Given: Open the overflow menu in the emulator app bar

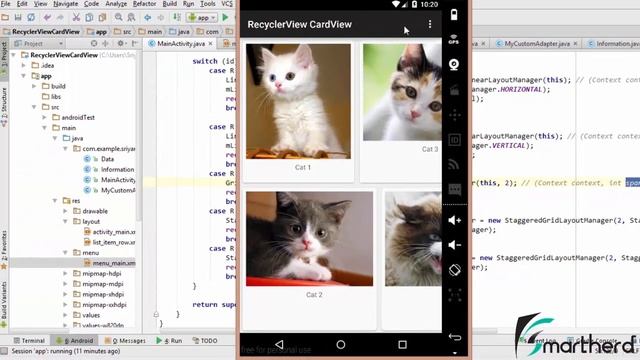Looking at the screenshot, I should point(429,24).
